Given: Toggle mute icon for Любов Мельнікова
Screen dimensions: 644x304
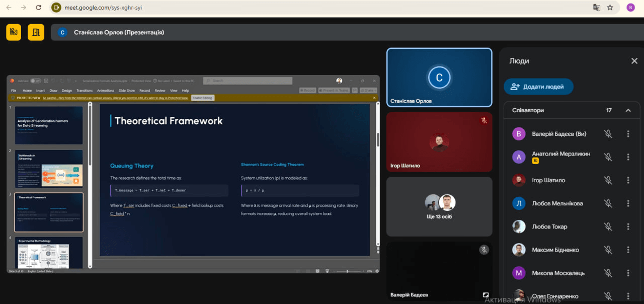Looking at the screenshot, I should [608, 203].
